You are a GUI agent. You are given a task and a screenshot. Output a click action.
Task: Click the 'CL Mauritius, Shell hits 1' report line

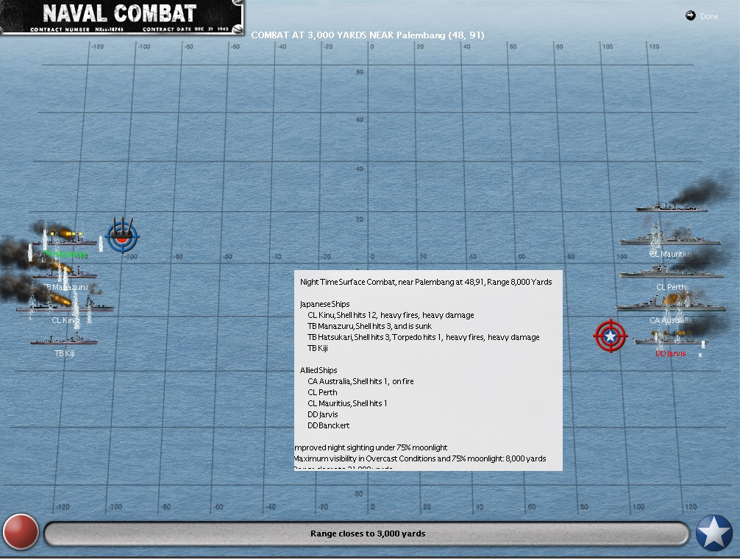pyautogui.click(x=347, y=403)
